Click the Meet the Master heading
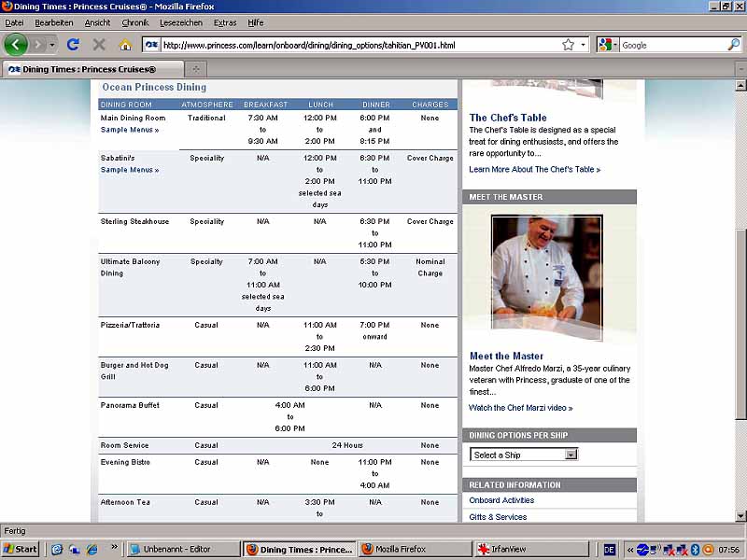This screenshot has width=747, height=560. pos(506,356)
